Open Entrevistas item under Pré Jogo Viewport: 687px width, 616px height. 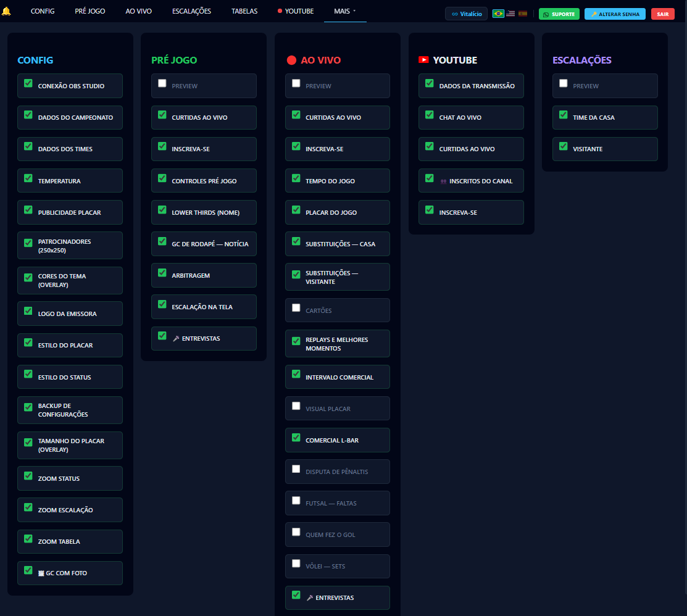point(204,338)
